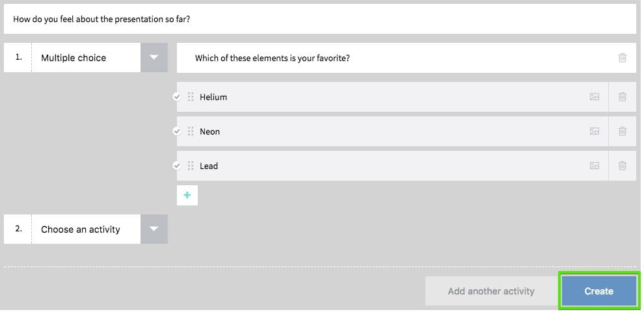Grab the drag handle for Helium

[x=191, y=97]
